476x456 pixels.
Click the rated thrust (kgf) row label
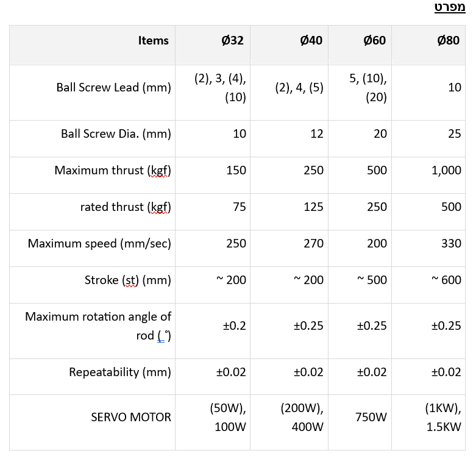(x=125, y=207)
